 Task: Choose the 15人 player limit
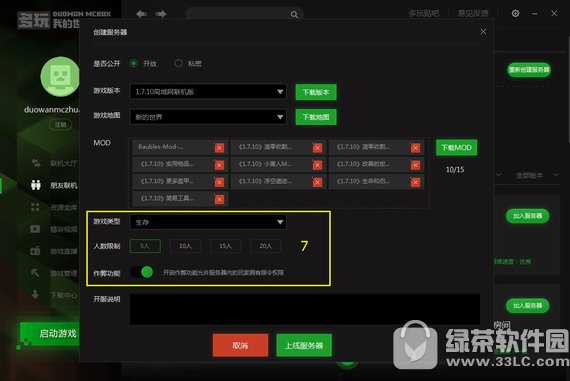click(225, 246)
